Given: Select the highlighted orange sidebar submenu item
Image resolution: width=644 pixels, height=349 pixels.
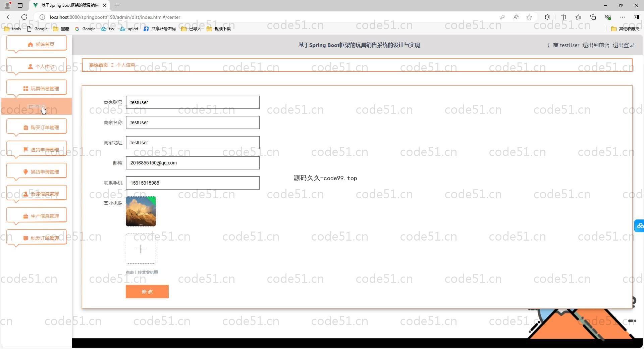Looking at the screenshot, I should [37, 106].
